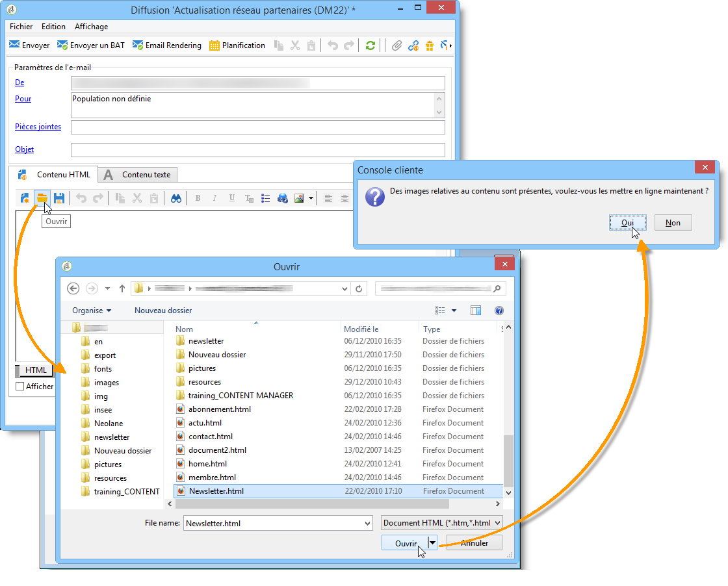728x586 pixels.
Task: Click the link tracking icon in the main toolbar
Action: pyautogui.click(x=413, y=45)
